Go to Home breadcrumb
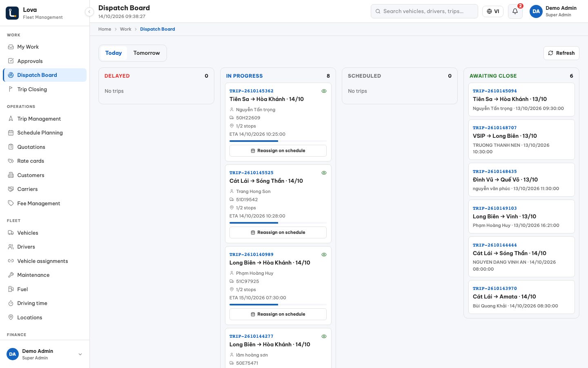This screenshot has height=368, width=588. tap(105, 29)
